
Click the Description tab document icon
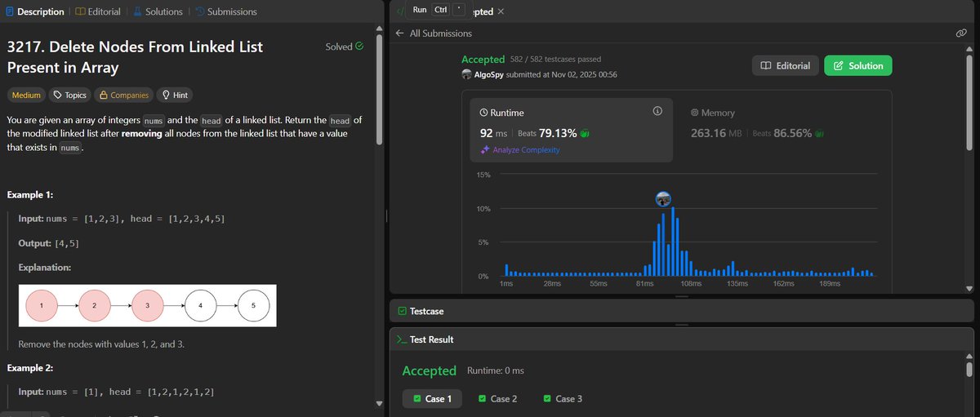pos(10,11)
